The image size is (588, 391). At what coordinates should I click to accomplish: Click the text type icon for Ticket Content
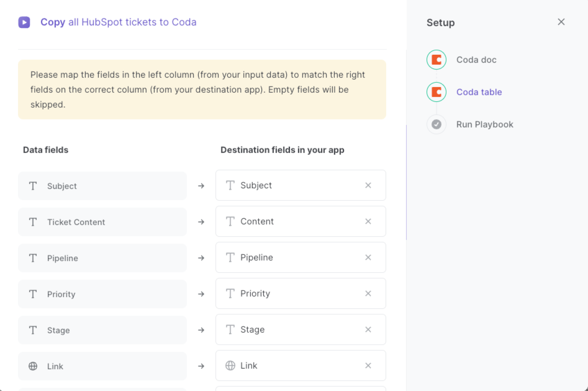[33, 222]
